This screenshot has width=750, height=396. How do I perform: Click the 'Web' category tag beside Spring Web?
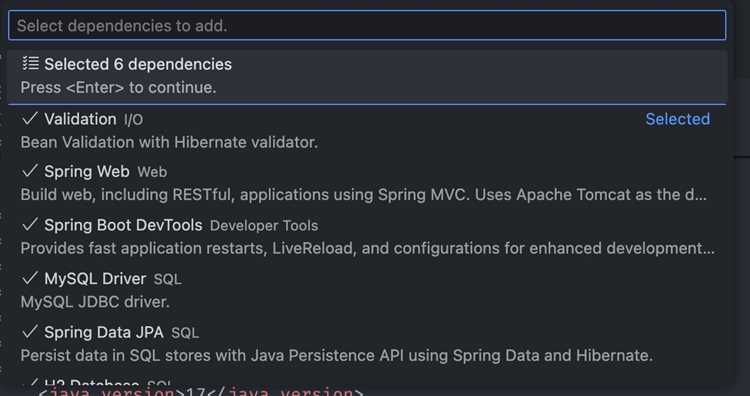point(152,172)
